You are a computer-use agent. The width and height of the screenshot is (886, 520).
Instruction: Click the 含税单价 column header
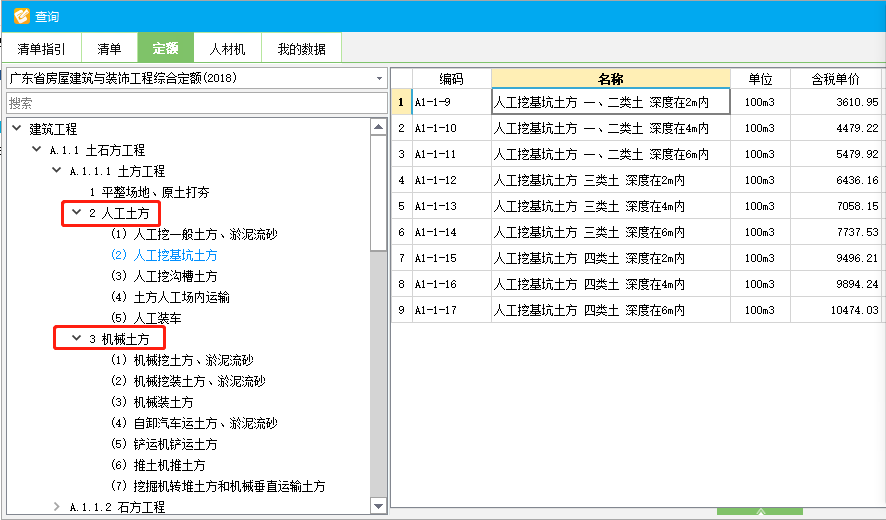tap(835, 79)
